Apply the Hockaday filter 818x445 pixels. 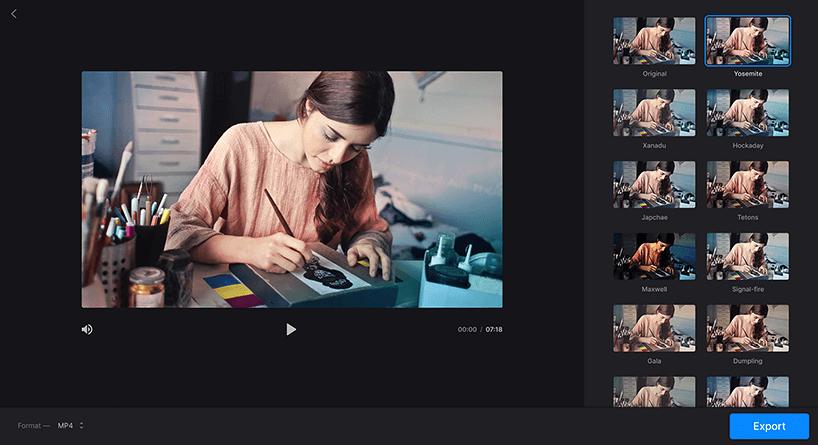coord(748,113)
